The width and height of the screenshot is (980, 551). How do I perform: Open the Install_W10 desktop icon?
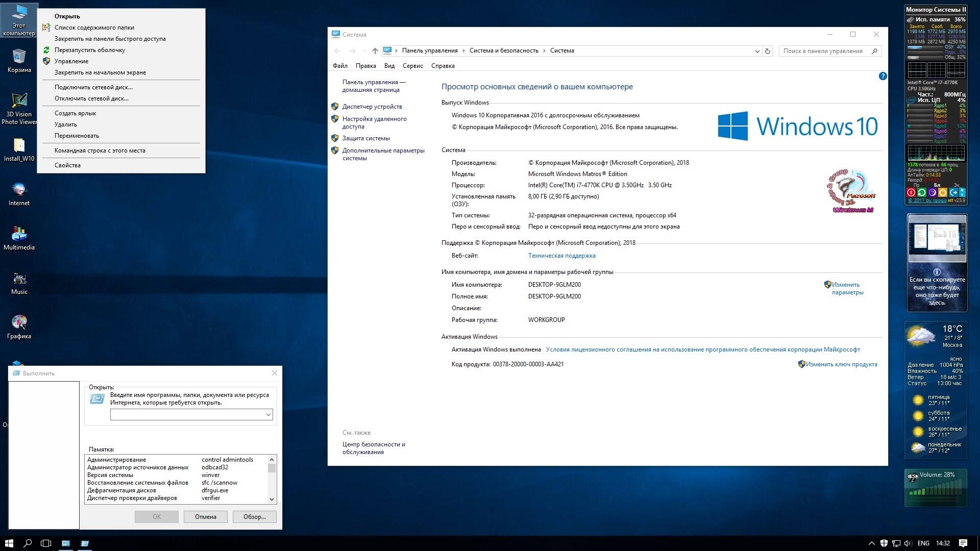point(19,149)
